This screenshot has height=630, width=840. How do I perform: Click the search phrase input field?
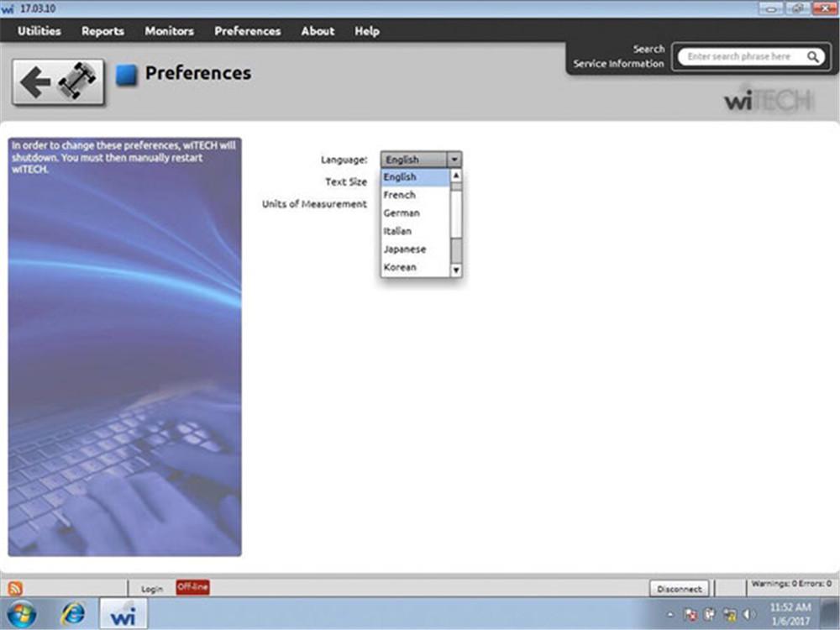pyautogui.click(x=743, y=57)
